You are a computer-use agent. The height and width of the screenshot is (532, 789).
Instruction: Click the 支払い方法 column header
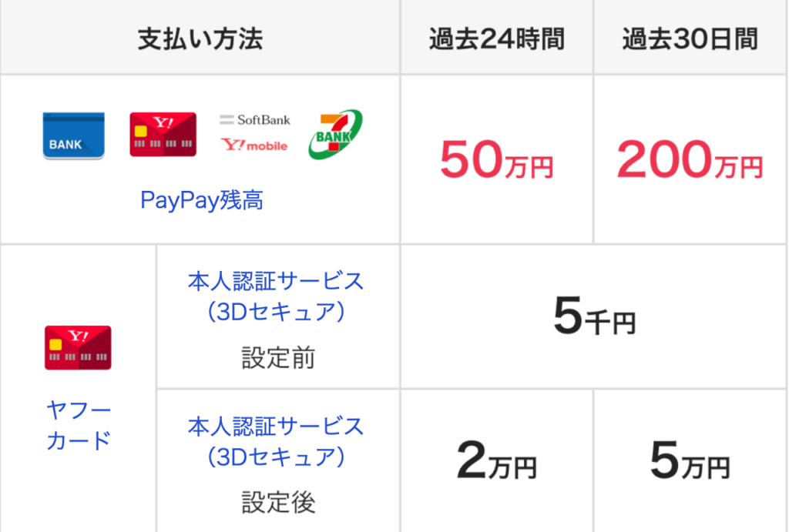(200, 39)
